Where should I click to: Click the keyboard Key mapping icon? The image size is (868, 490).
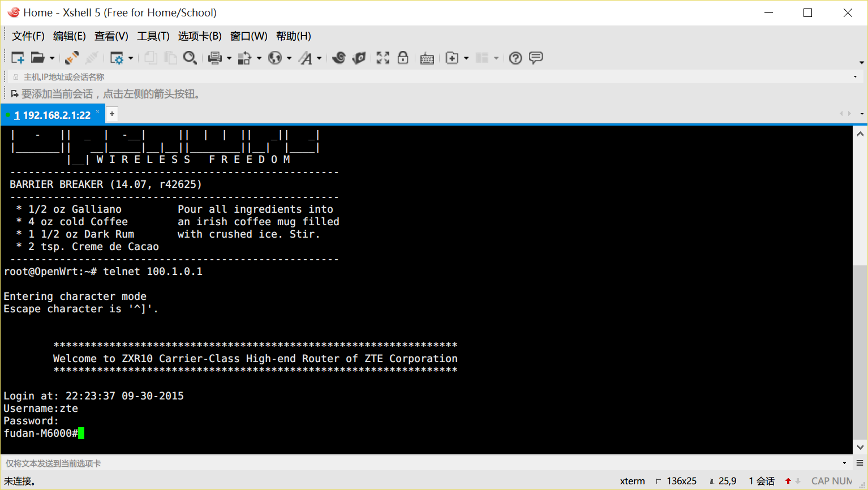[x=427, y=58]
